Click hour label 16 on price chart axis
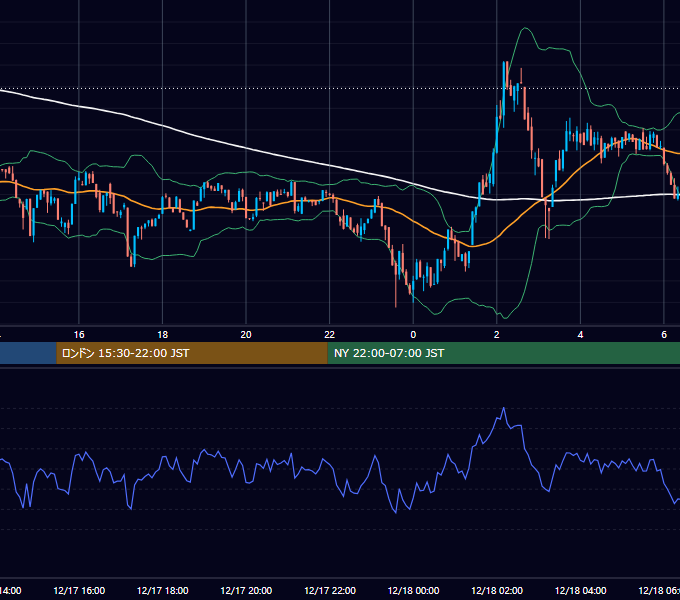680x600 pixels. pos(79,335)
